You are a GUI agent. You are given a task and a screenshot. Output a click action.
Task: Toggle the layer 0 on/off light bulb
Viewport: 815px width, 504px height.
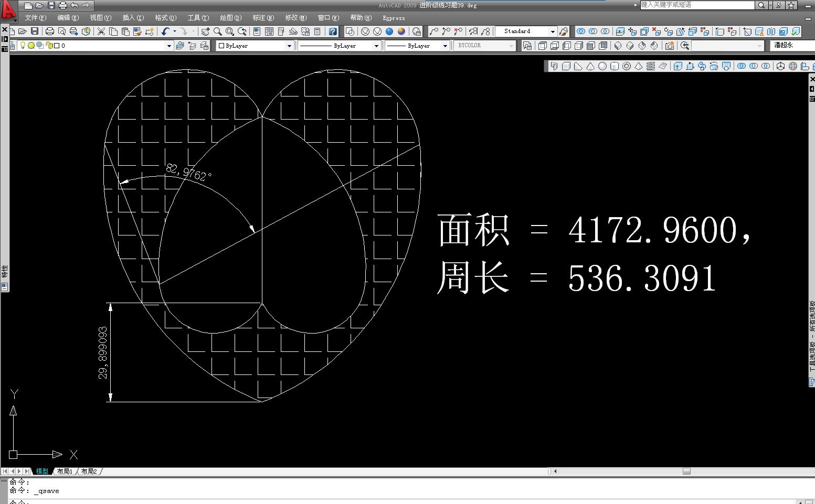tap(23, 46)
